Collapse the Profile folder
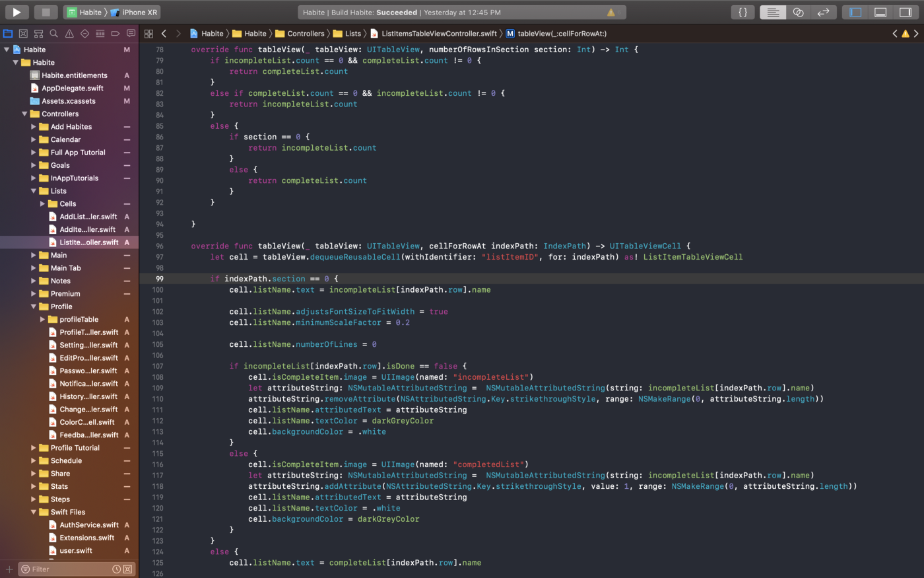The width and height of the screenshot is (924, 578). (34, 307)
